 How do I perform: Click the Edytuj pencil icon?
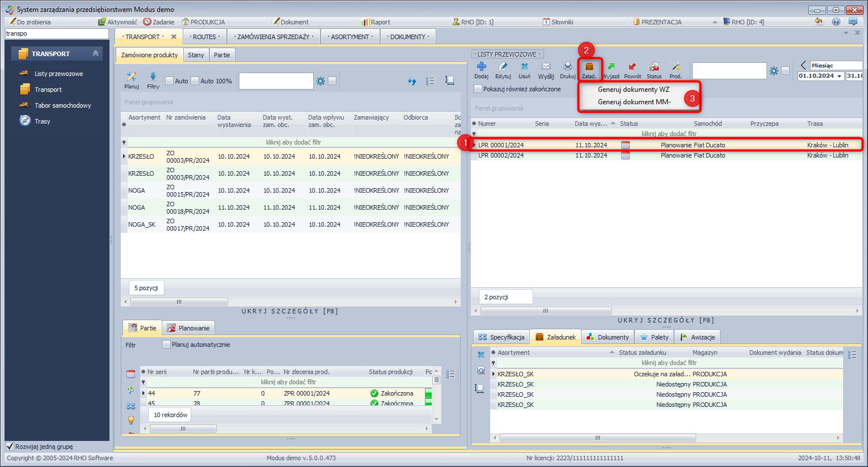tap(503, 67)
